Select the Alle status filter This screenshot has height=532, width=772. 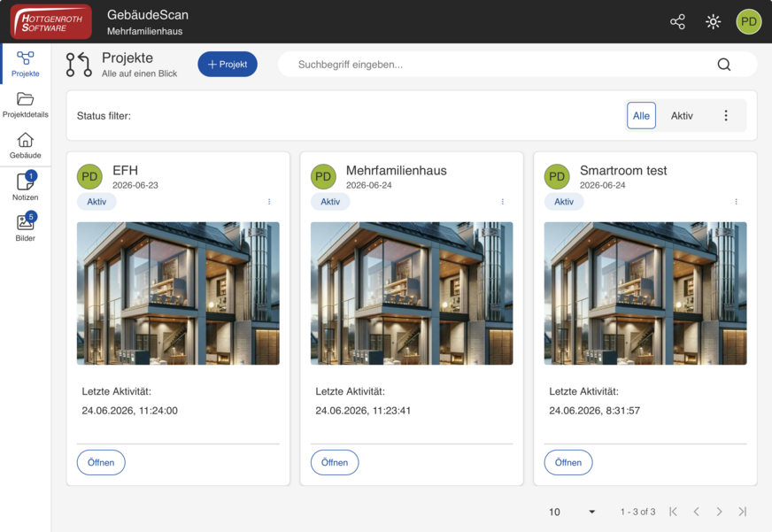point(641,116)
